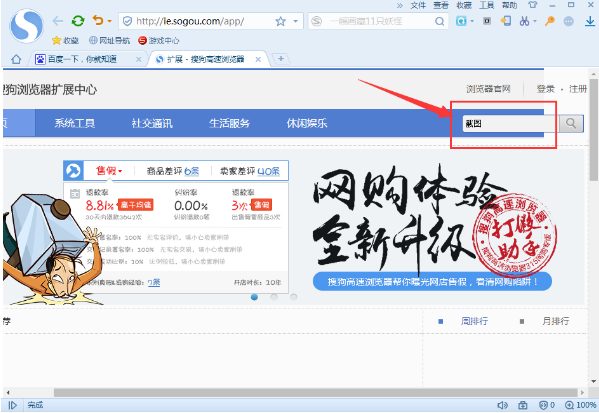Click the send-to-phone toolbar icon
Image resolution: width=599 pixels, height=413 pixels.
506,21
